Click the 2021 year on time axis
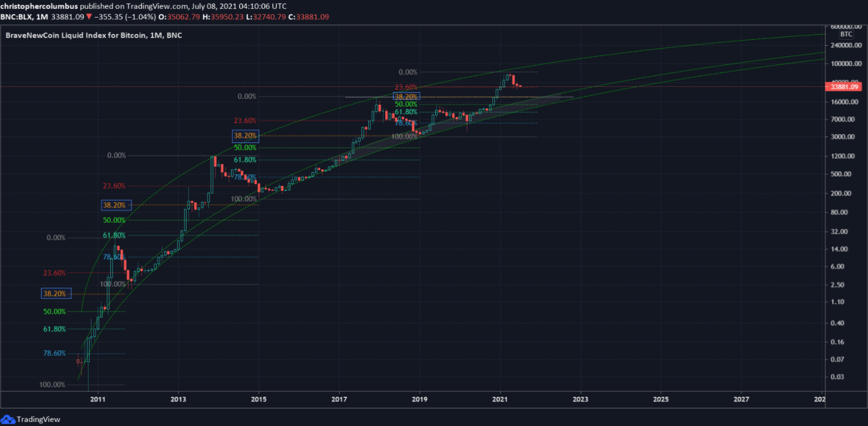The image size is (868, 426). point(500,399)
